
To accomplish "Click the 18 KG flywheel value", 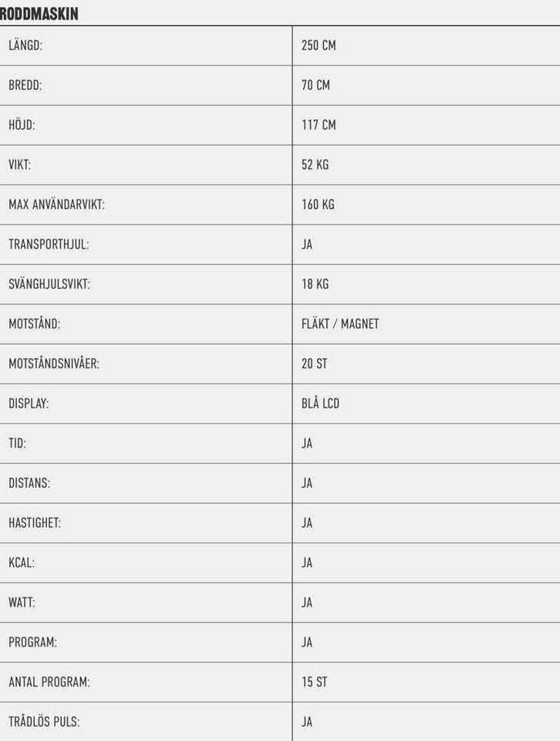I will 315,284.
